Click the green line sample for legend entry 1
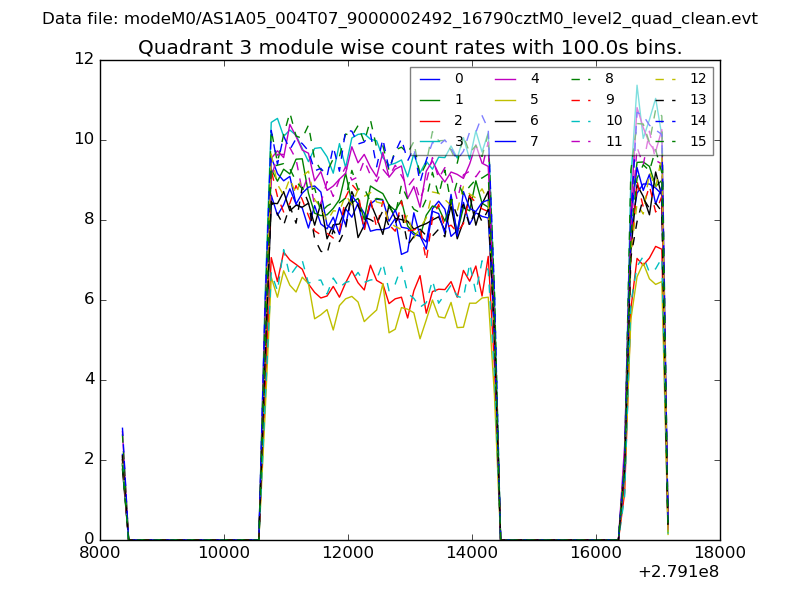The image size is (800, 600). 430,99
